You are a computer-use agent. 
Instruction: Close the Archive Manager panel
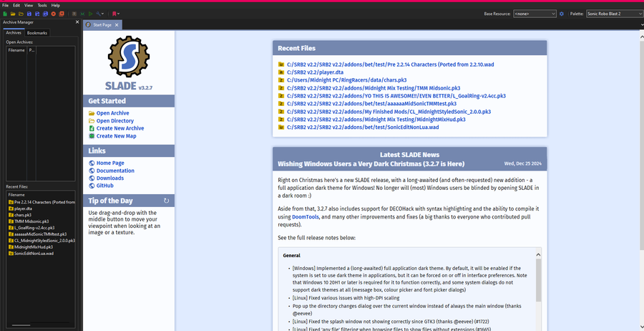pyautogui.click(x=77, y=22)
